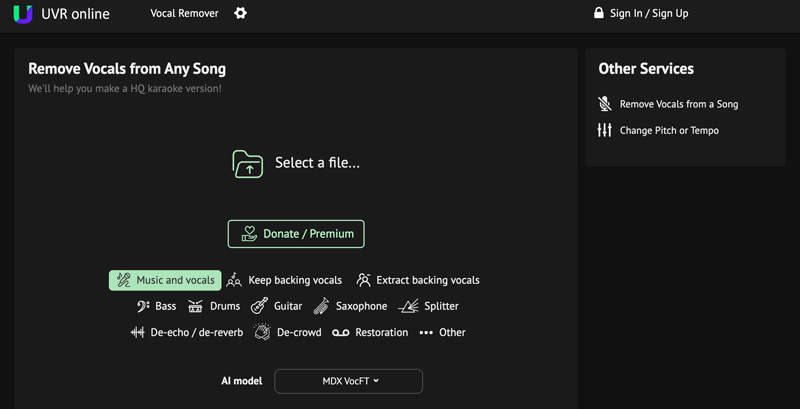Screen dimensions: 800x409
Task: Open the MDX VocFT AI model dropdown
Action: tap(348, 381)
